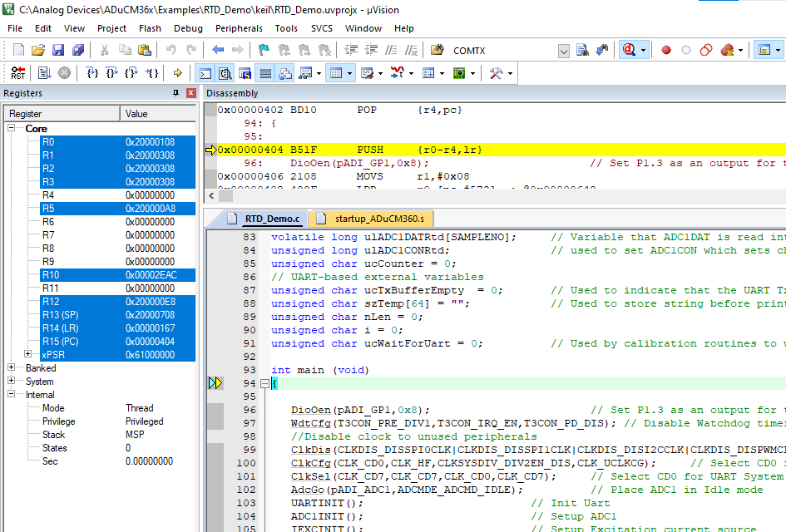786x532 pixels.
Task: Open the Debug menu
Action: (x=188, y=28)
